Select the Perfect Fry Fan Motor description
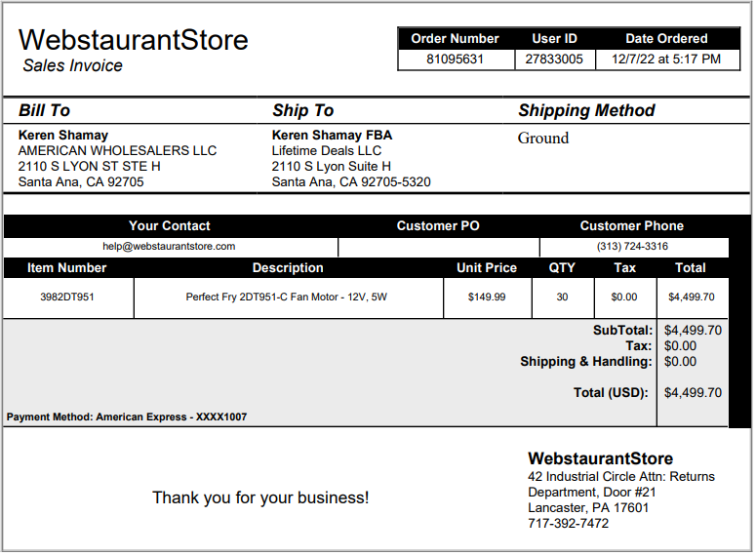Image resolution: width=756 pixels, height=556 pixels. [288, 298]
